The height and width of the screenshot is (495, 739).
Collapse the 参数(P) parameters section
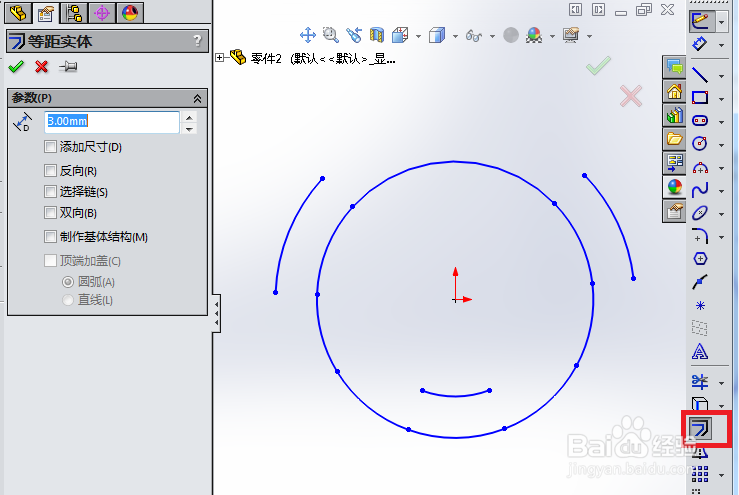pos(197,98)
